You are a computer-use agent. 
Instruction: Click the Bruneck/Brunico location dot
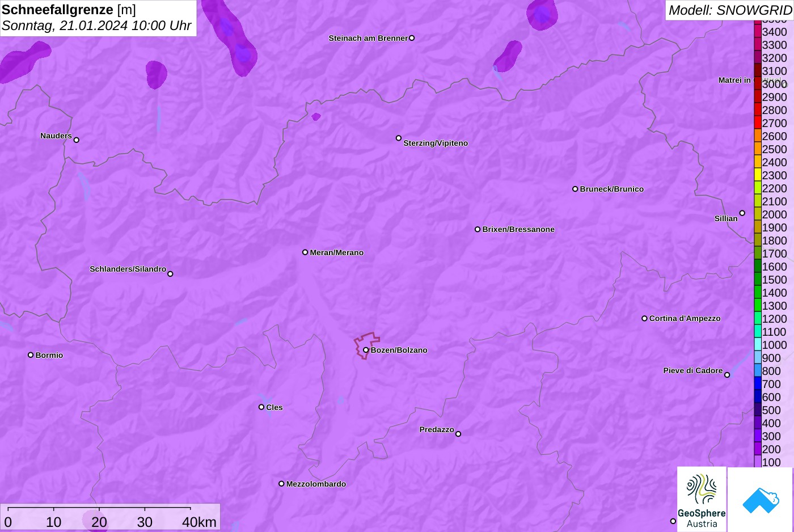pos(575,189)
